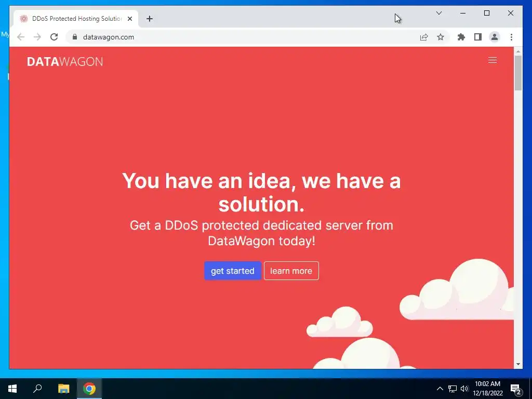Click the vertical scrollbar thumb
Image resolution: width=532 pixels, height=399 pixels.
[x=518, y=73]
